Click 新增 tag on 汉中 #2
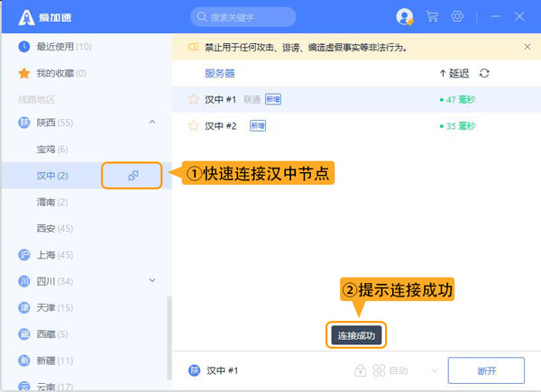541x392 pixels. pyautogui.click(x=258, y=126)
